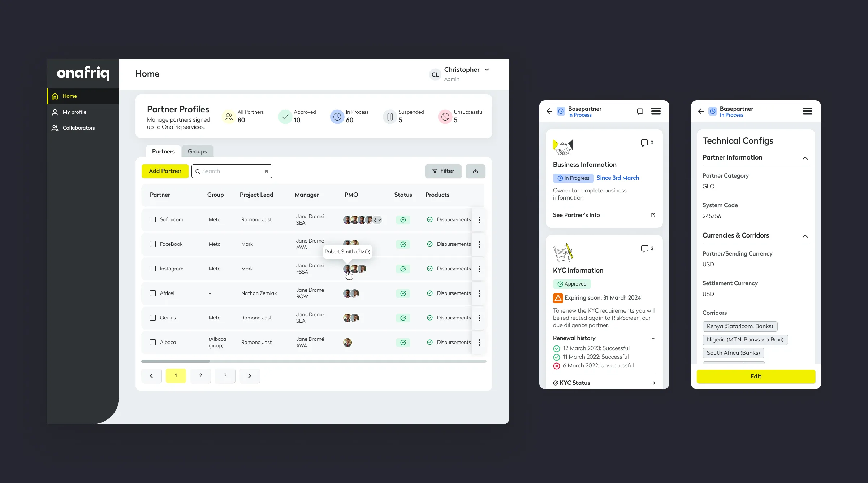868x483 pixels.
Task: Clear the search with the X icon
Action: point(267,171)
